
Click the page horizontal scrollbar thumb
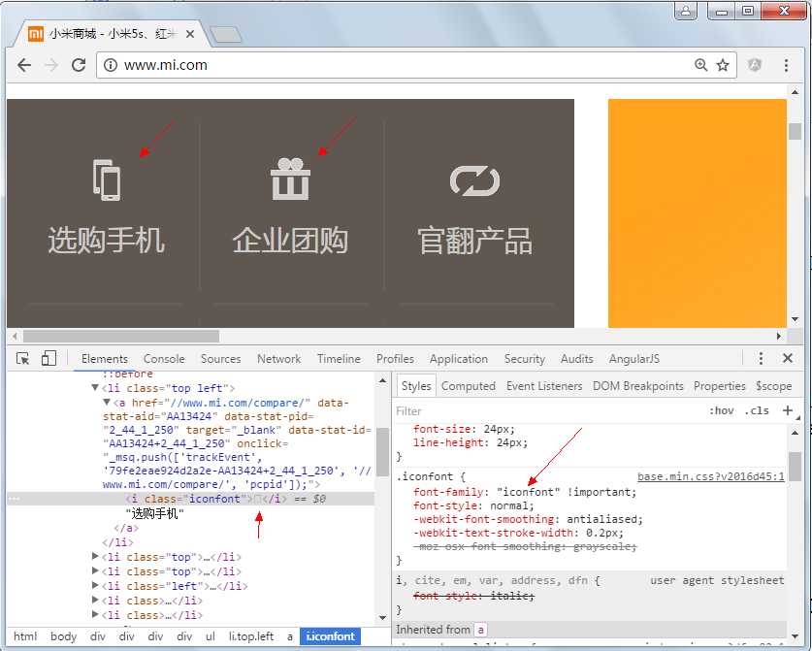pyautogui.click(x=121, y=336)
